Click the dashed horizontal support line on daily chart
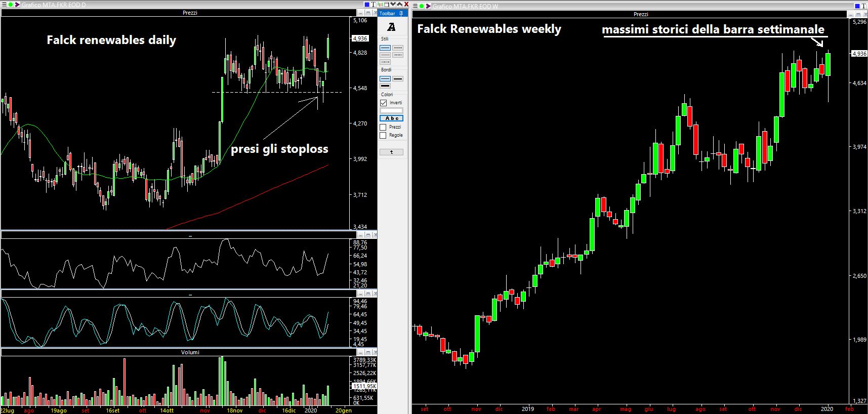The image size is (868, 414). [276, 92]
